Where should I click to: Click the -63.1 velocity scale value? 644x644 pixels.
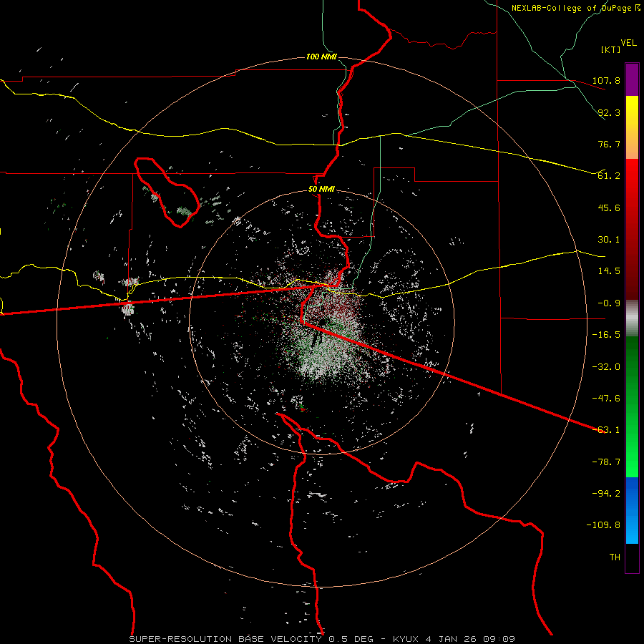click(606, 430)
